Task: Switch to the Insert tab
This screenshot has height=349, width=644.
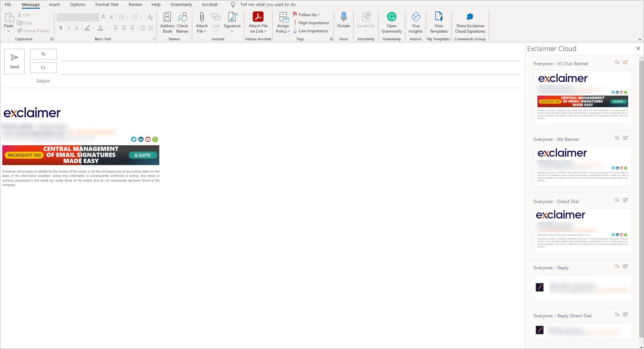Action: point(54,5)
